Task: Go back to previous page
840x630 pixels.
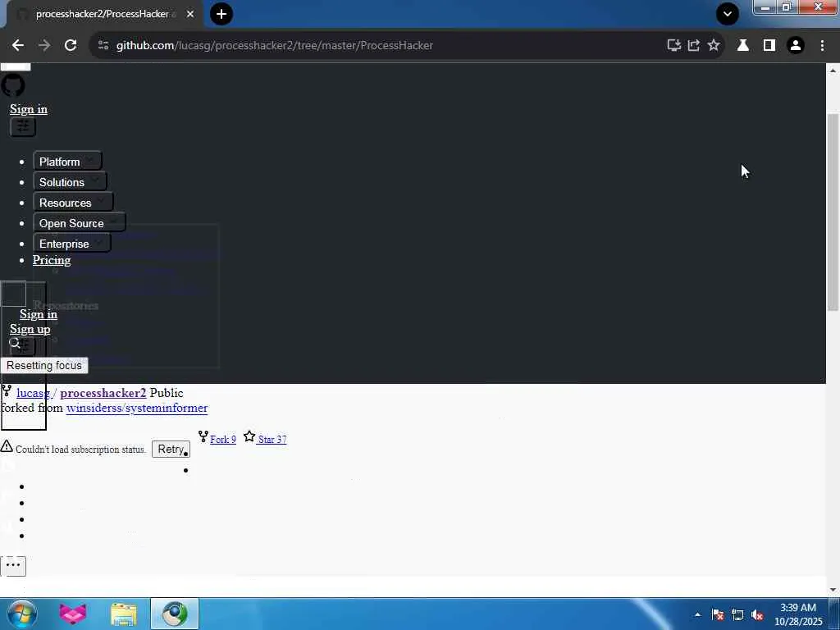Action: [x=18, y=46]
